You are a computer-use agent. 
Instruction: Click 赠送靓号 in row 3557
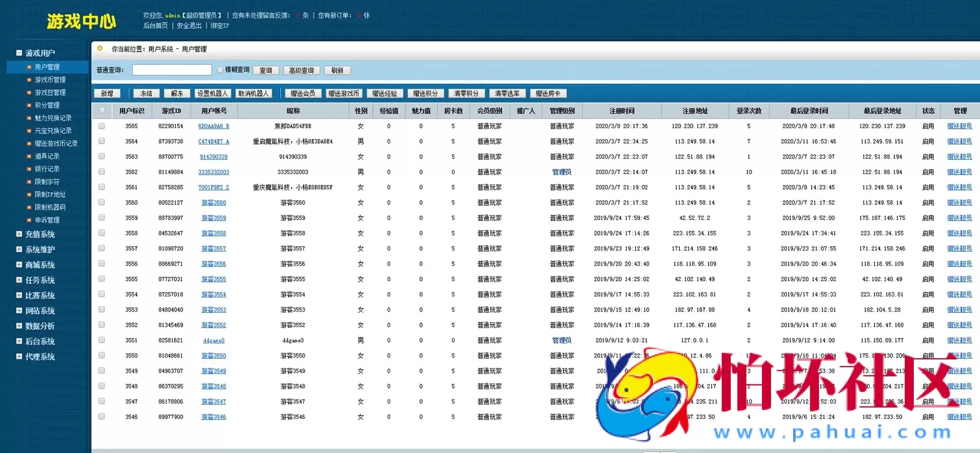[x=960, y=249]
